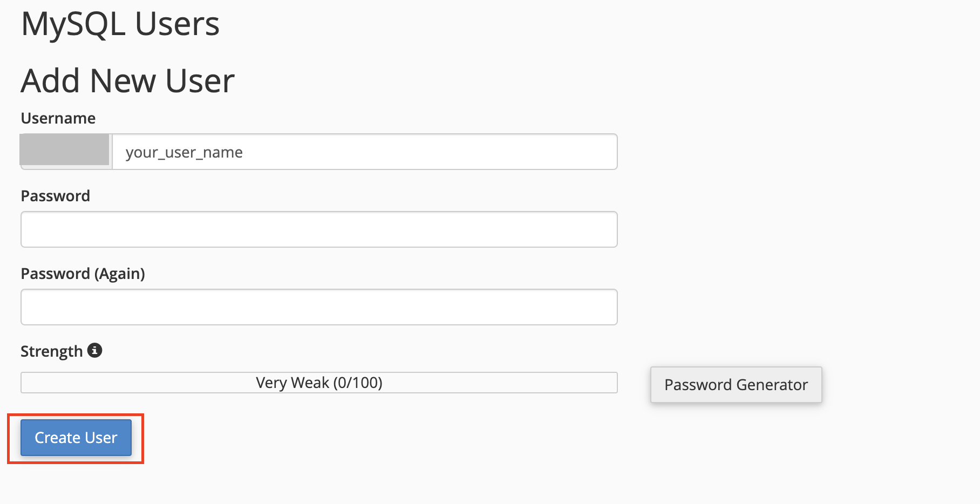980x504 pixels.
Task: Click the word 'Generator' on the button
Action: (772, 385)
